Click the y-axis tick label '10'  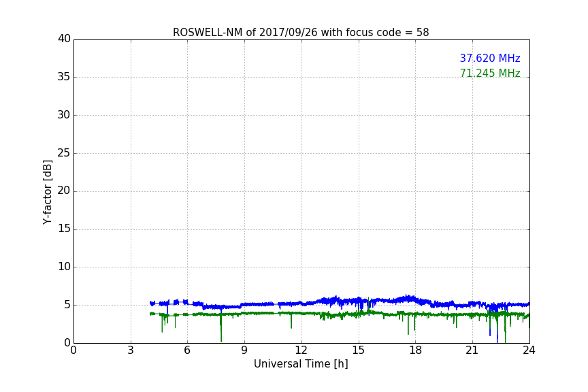tap(64, 267)
